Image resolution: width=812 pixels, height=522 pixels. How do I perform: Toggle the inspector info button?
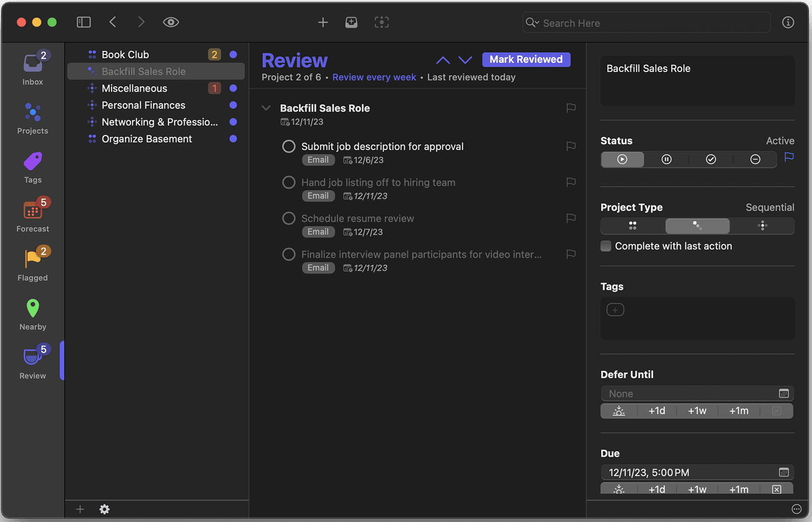pyautogui.click(x=788, y=22)
